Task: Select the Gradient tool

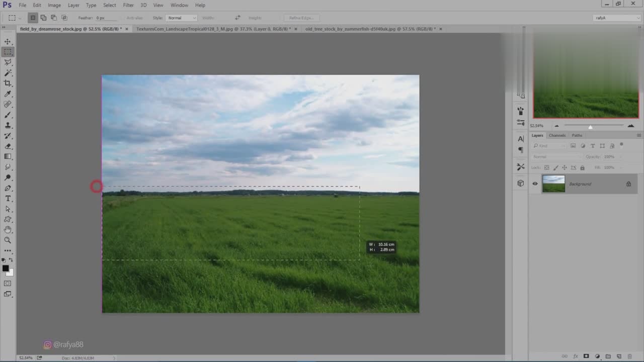Action: pos(8,157)
